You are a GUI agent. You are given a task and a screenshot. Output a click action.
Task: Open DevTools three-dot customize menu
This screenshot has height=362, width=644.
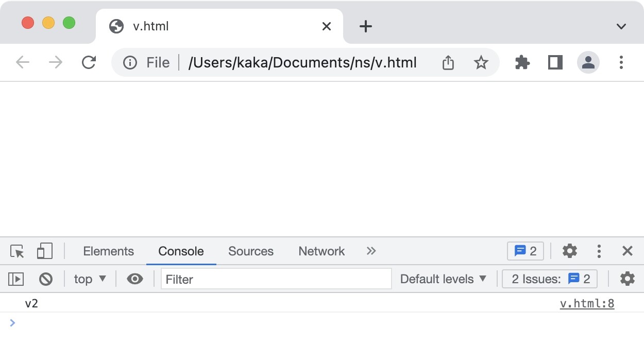599,251
